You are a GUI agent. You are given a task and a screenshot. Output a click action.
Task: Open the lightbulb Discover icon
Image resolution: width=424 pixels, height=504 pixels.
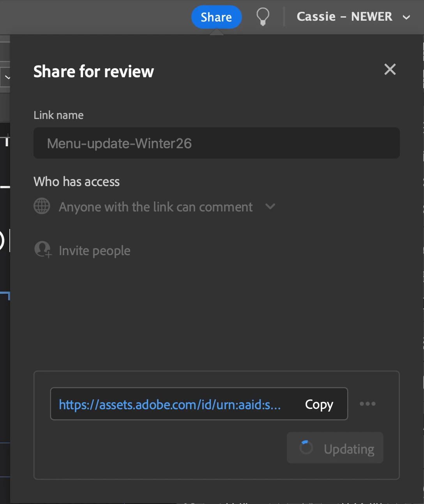point(263,17)
